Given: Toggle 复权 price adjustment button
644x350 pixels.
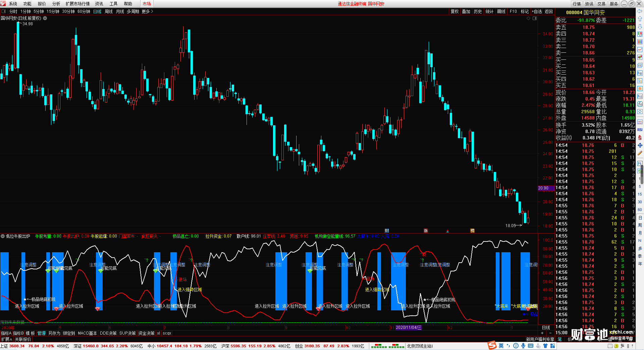Looking at the screenshot, I should coord(454,11).
